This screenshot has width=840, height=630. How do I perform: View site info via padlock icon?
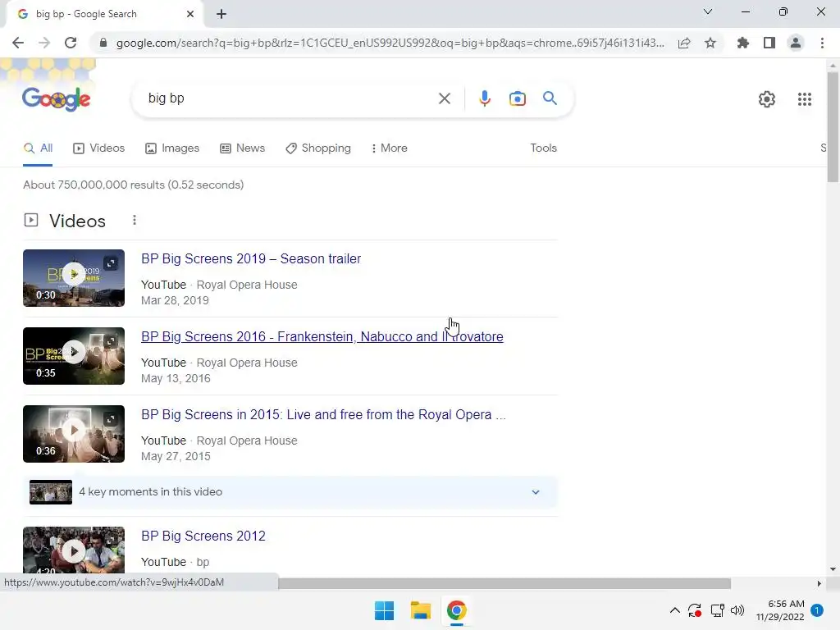(103, 43)
